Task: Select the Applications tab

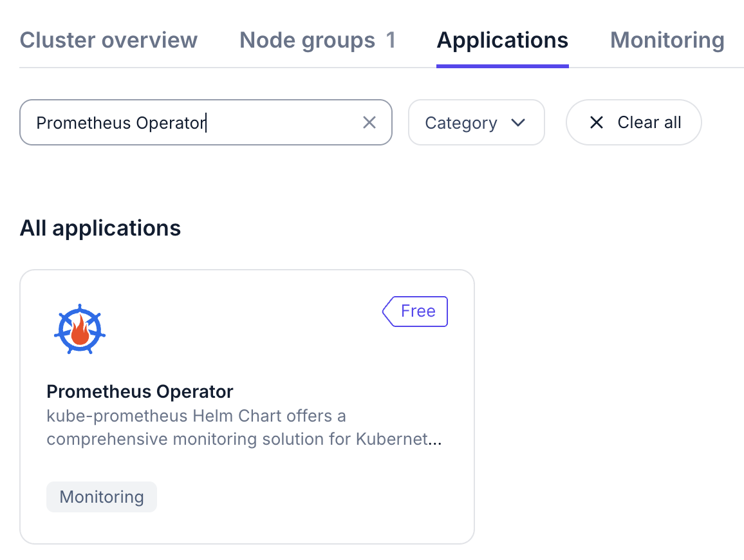Action: [502, 40]
